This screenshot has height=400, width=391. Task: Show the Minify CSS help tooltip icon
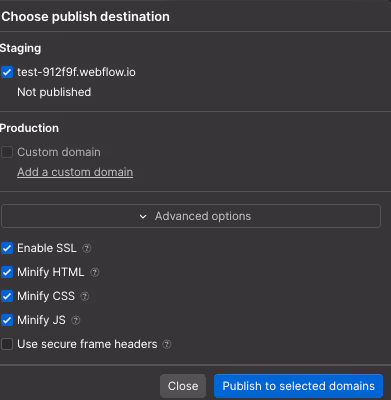tap(85, 296)
